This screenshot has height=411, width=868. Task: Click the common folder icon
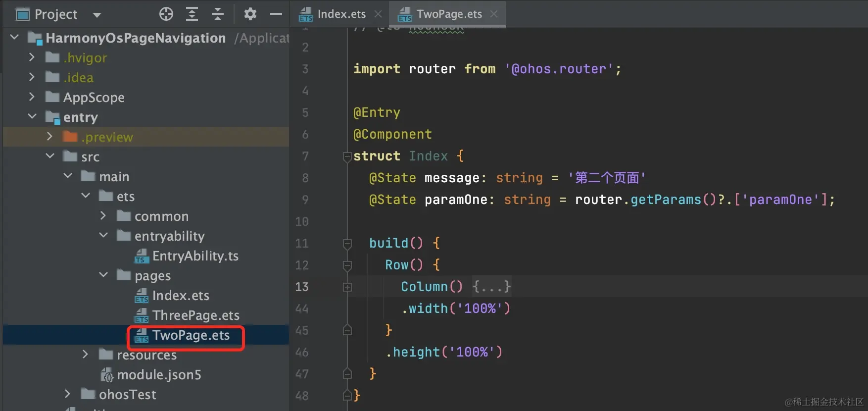(x=124, y=216)
